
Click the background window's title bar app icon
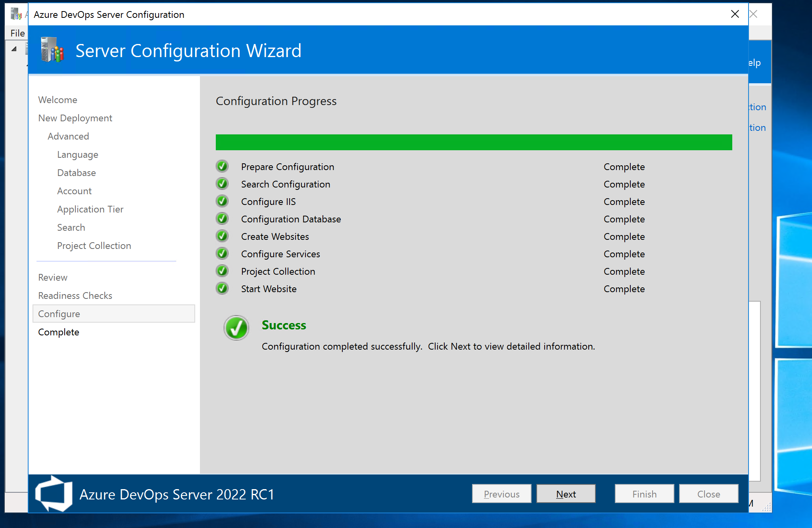click(x=16, y=14)
